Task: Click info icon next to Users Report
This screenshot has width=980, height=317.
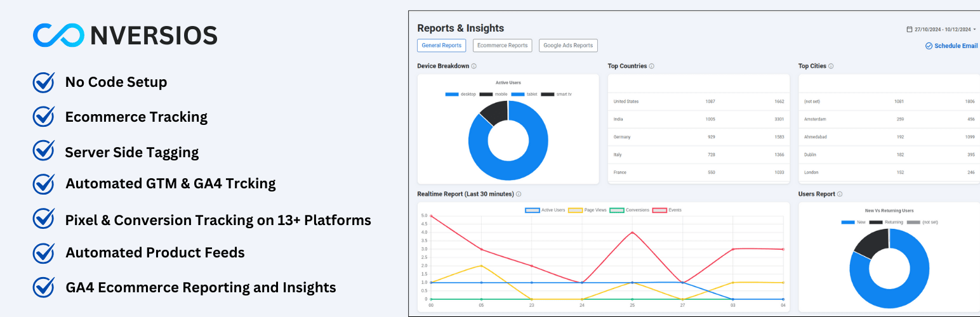Action: coord(840,194)
